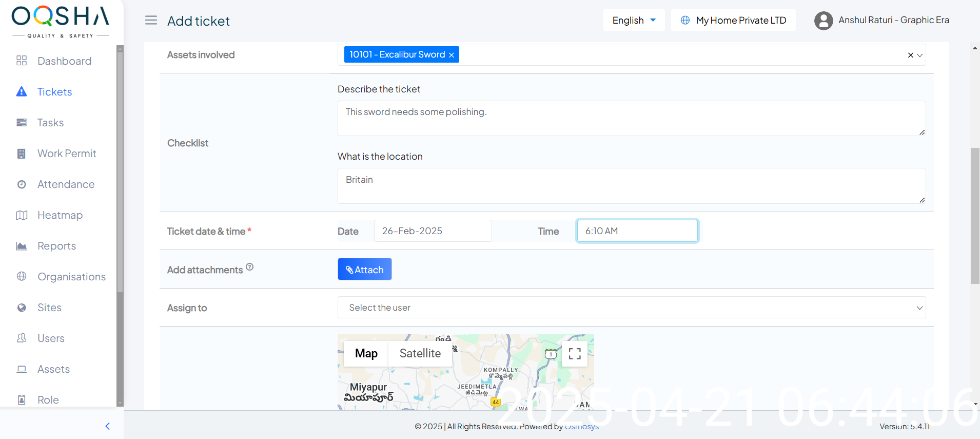Click the hamburger menu icon

coord(151,21)
